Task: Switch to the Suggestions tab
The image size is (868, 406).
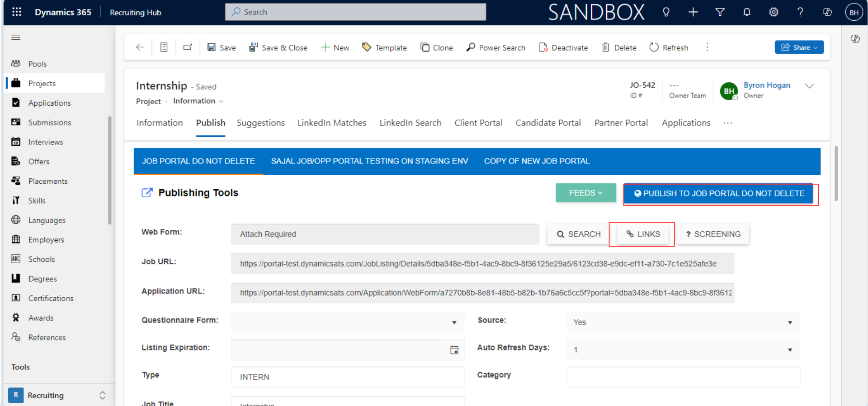Action: (261, 123)
